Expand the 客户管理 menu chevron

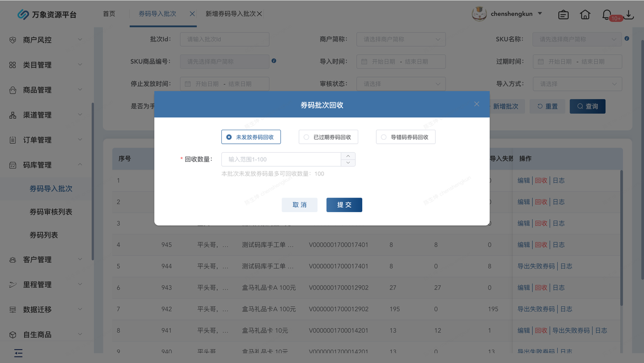click(x=80, y=259)
